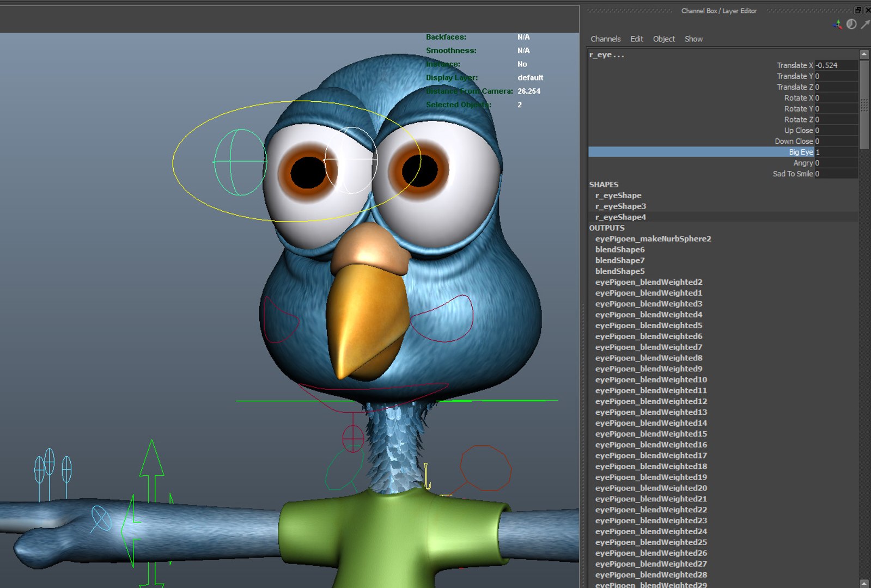871x588 pixels.
Task: Select eyePigoen_blendWeighted25 in outputs
Action: tap(651, 542)
